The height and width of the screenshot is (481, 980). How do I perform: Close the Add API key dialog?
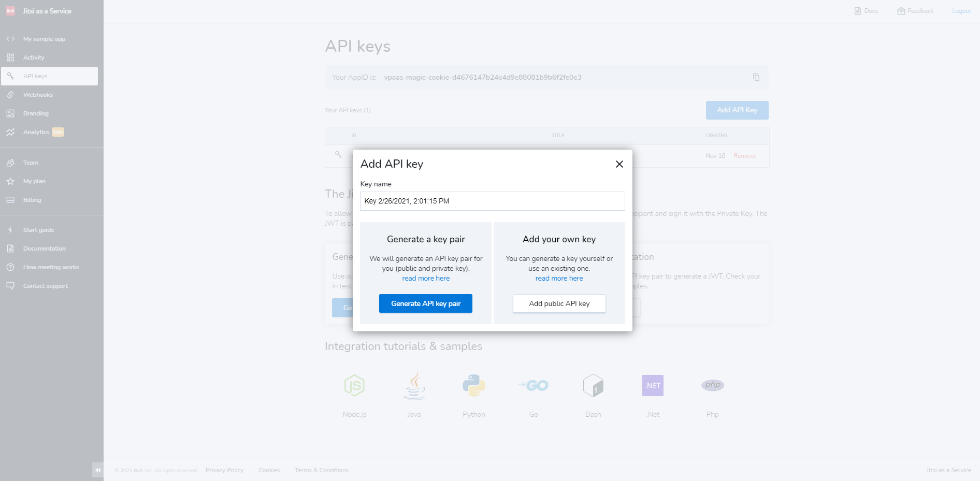[619, 164]
